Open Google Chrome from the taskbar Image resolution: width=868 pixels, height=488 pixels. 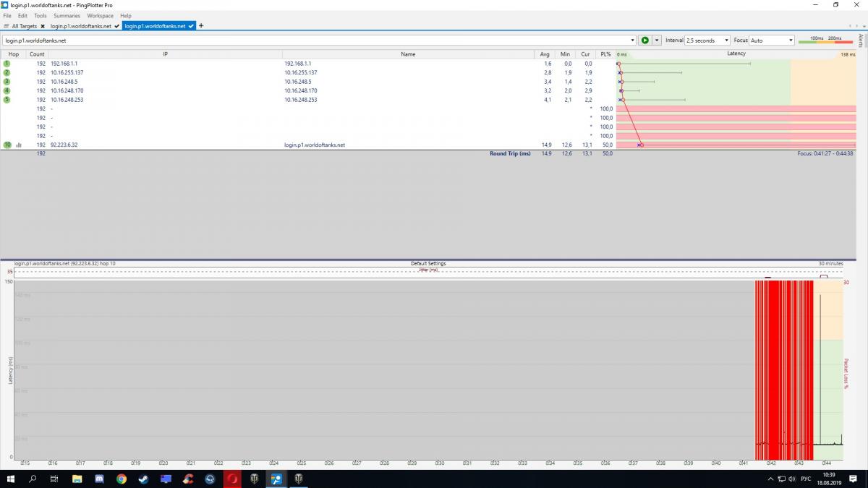(122, 479)
